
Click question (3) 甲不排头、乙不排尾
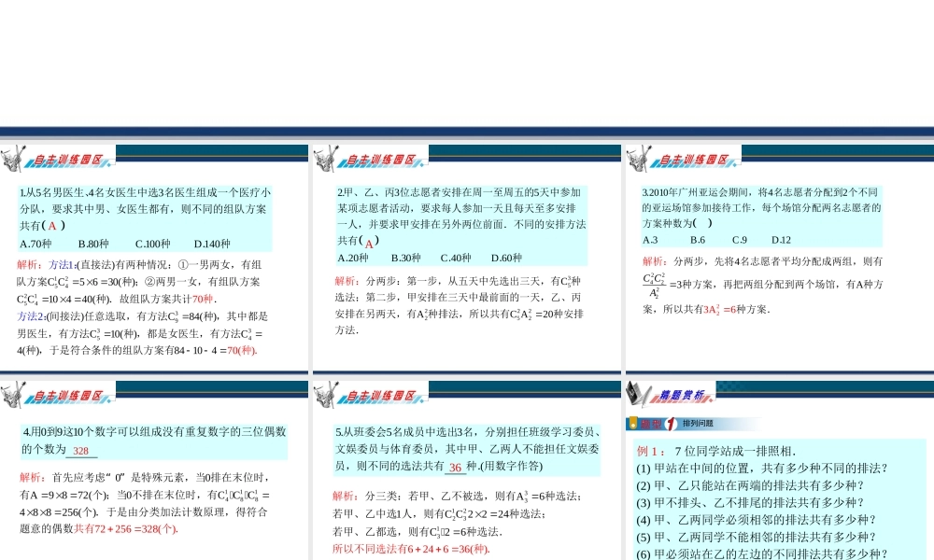750,503
